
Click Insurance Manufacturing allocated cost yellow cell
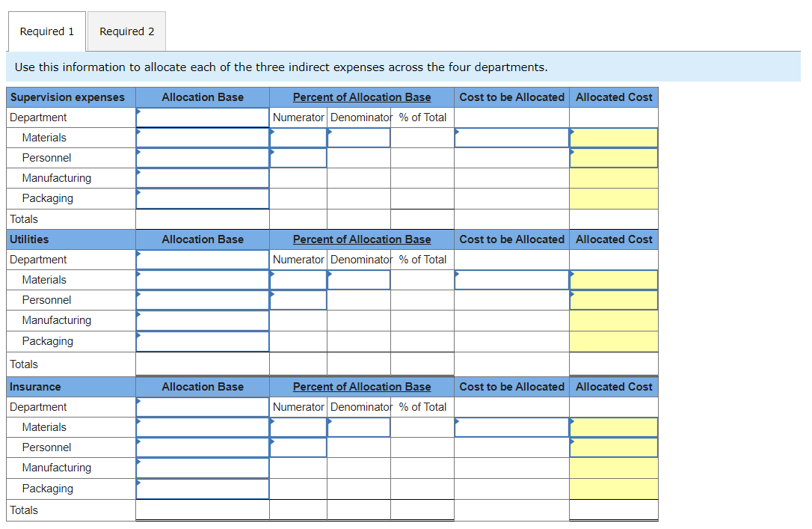pyautogui.click(x=614, y=468)
